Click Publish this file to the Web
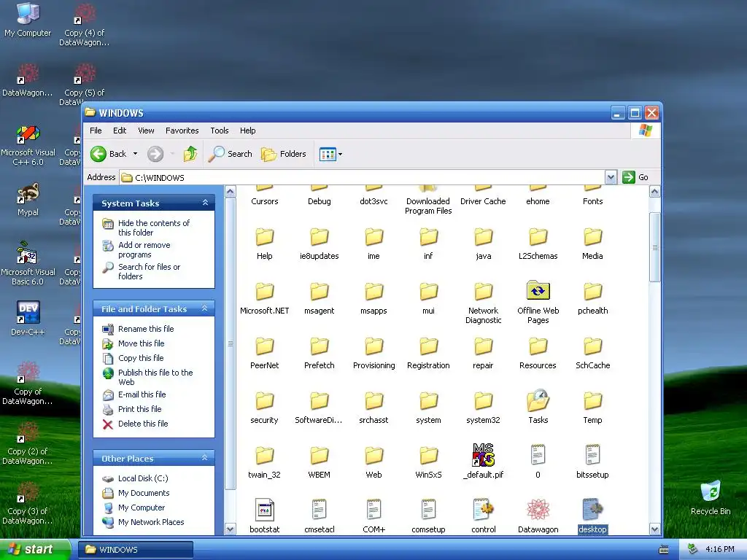This screenshot has height=560, width=747. 155,377
